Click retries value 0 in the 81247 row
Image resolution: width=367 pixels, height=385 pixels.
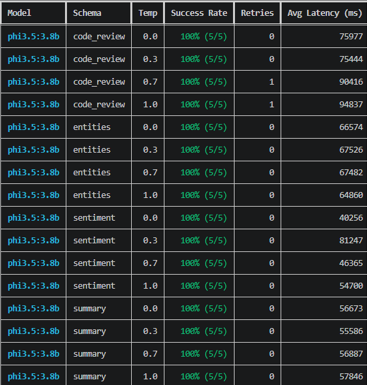272,240
